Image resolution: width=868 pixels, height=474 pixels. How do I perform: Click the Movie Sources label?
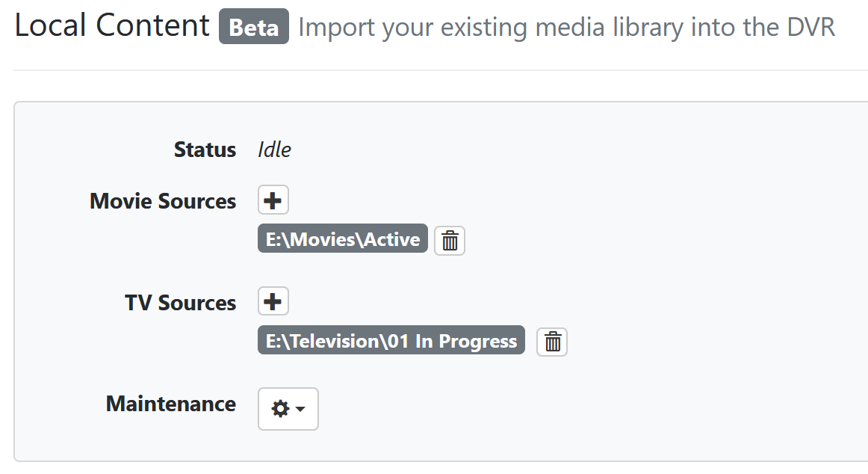click(x=163, y=201)
